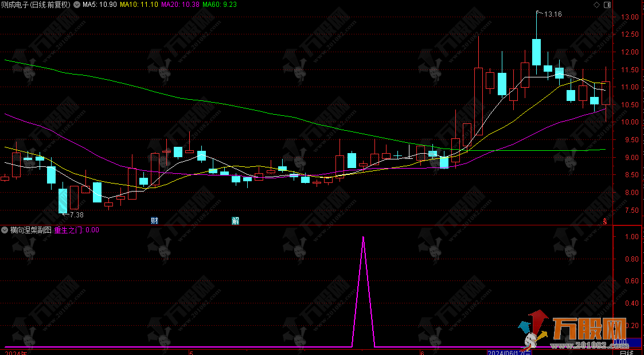This screenshot has height=355, width=644.
Task: Click the 则成电子(日线.前复权) chart title
Action: point(36,5)
